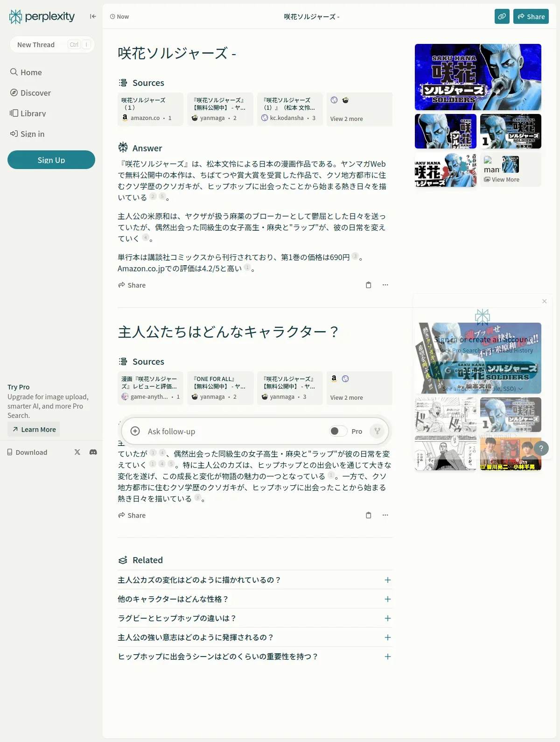Open amazon.co source card in first answer
This screenshot has height=742, width=560.
click(150, 109)
